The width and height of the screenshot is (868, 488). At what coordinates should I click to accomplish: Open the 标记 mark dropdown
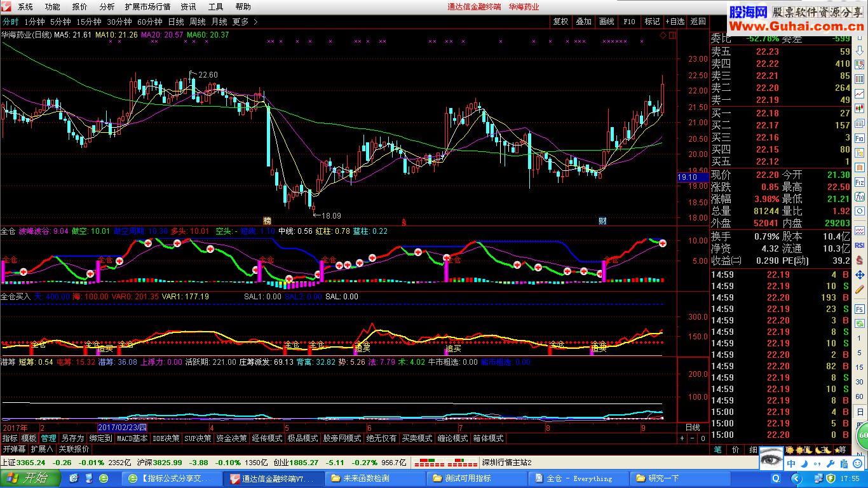click(652, 22)
